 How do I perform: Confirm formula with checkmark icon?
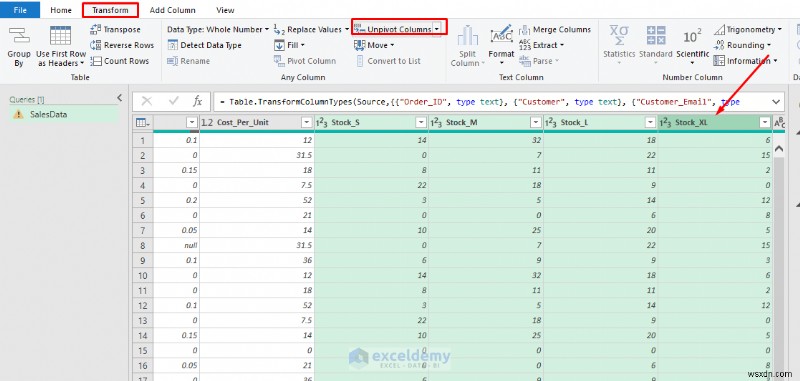[173, 101]
